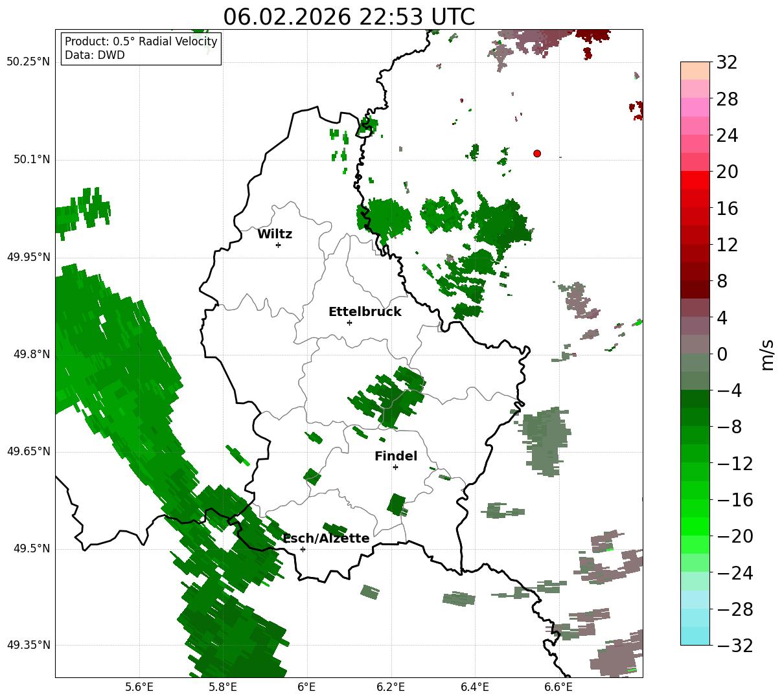Pick the bright green colorbar swatch above −20
The image size is (782, 700).
[695, 526]
